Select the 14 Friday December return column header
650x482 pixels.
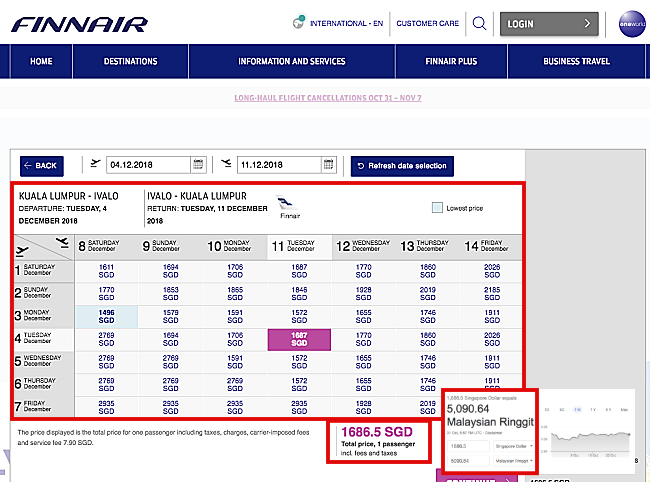coord(492,246)
